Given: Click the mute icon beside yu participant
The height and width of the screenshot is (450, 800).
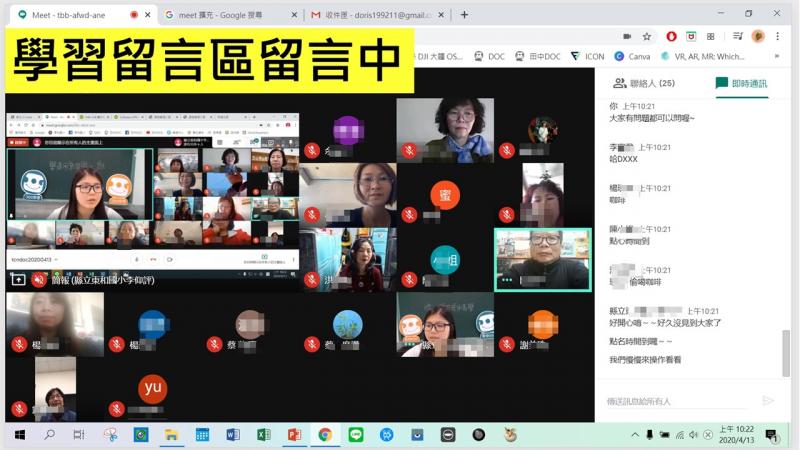Looking at the screenshot, I should 117,409.
